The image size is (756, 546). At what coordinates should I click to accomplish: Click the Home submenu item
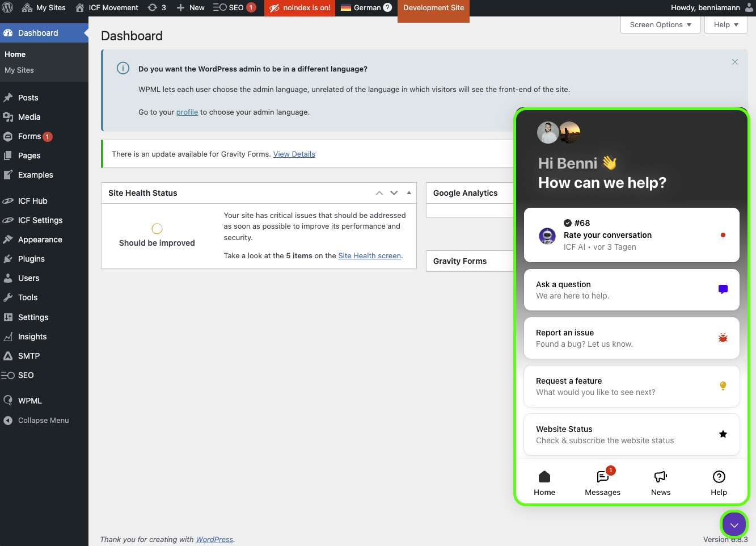click(15, 54)
